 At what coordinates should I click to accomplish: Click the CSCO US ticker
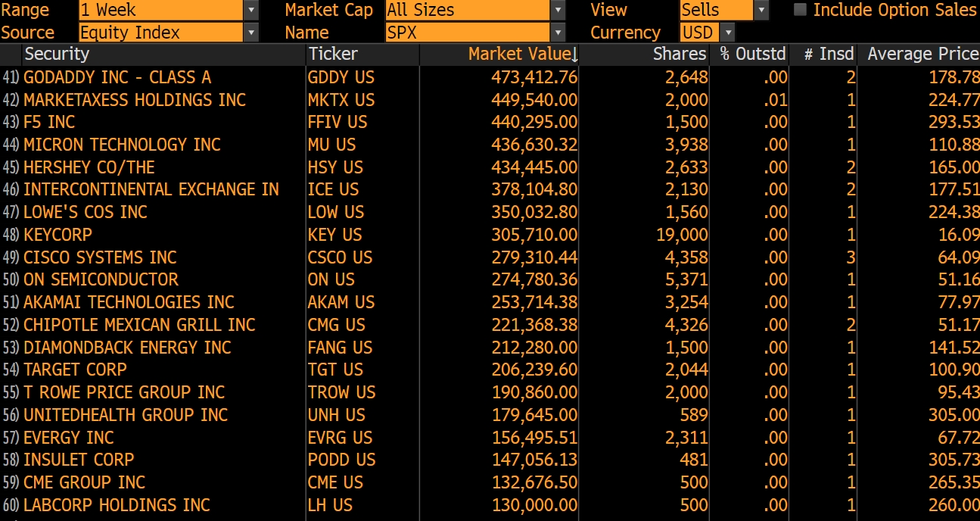click(x=340, y=257)
